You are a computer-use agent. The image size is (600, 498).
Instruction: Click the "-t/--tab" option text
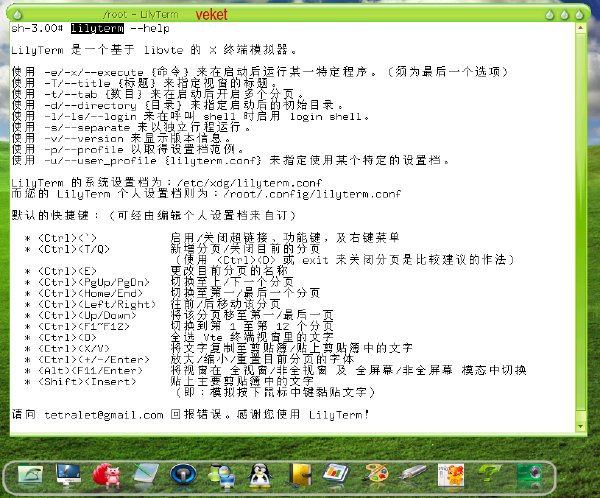click(71, 95)
